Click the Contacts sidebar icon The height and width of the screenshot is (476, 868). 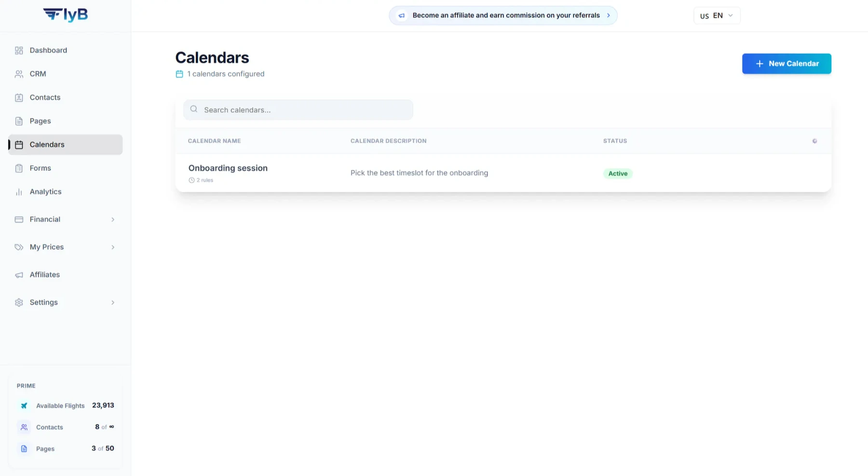coord(19,97)
